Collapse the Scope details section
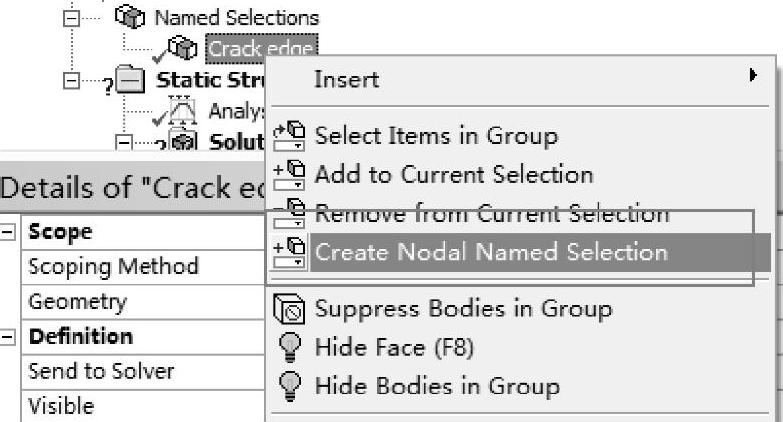This screenshot has height=422, width=783. click(9, 231)
